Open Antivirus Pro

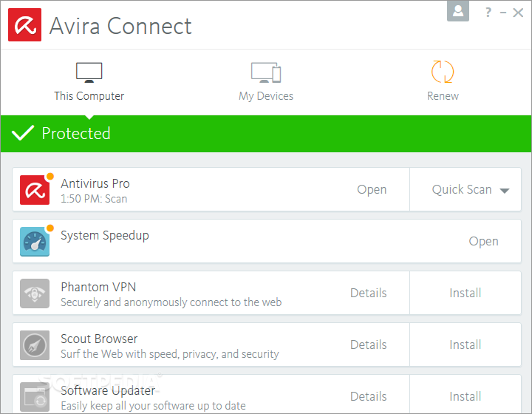click(372, 190)
